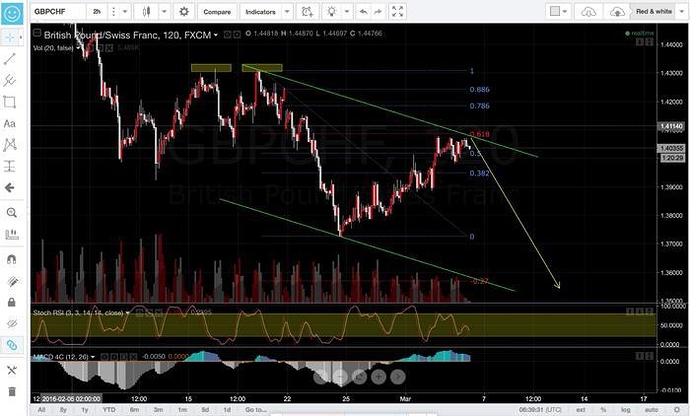Select the long/short position prediction tool

pos(10,166)
